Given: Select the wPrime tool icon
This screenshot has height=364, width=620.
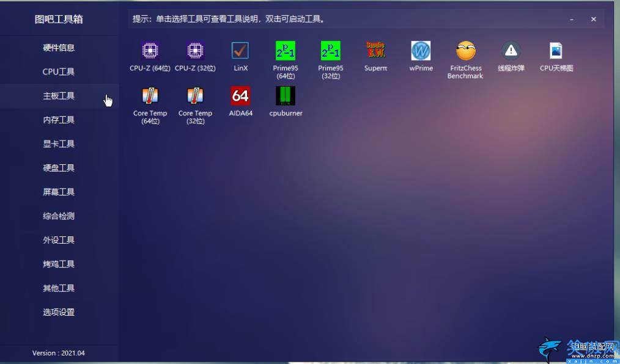Looking at the screenshot, I should (x=421, y=51).
